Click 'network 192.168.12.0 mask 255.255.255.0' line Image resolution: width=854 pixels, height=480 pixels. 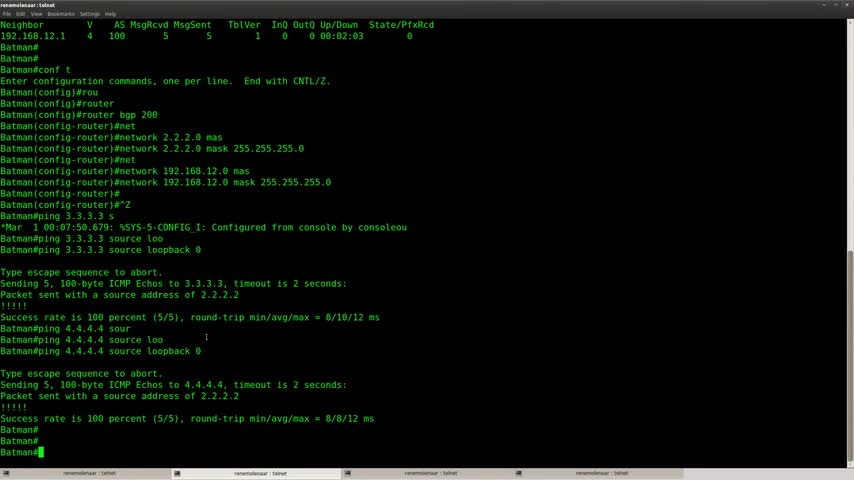click(x=166, y=183)
